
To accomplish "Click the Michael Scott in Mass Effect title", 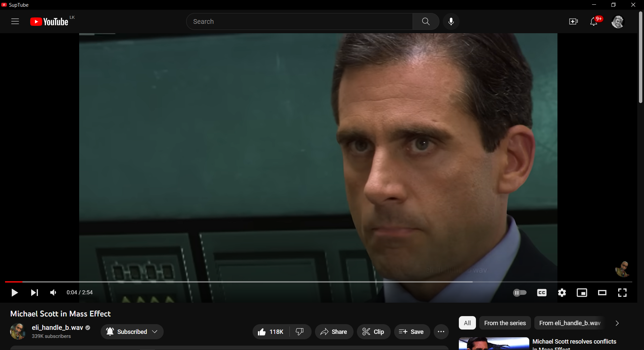I will 60,314.
